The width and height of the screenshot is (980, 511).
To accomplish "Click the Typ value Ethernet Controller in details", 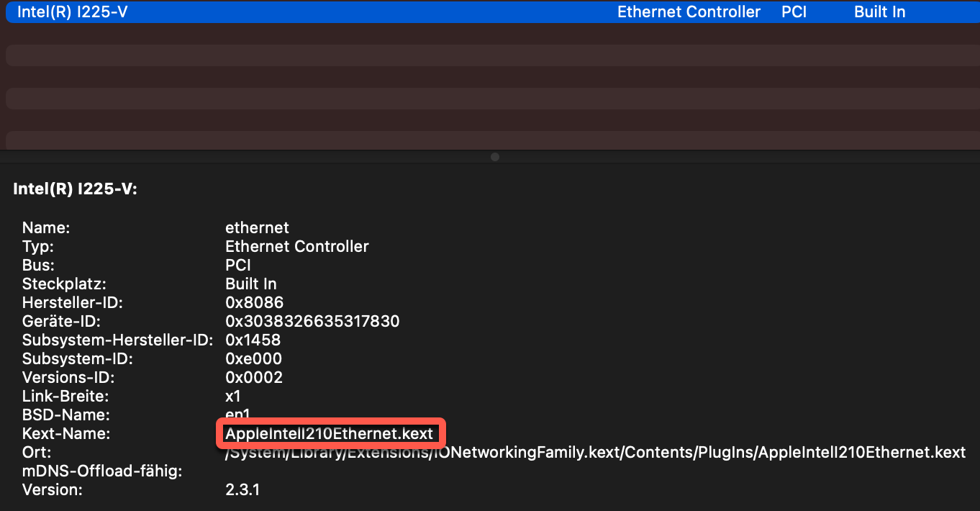I will coord(296,246).
